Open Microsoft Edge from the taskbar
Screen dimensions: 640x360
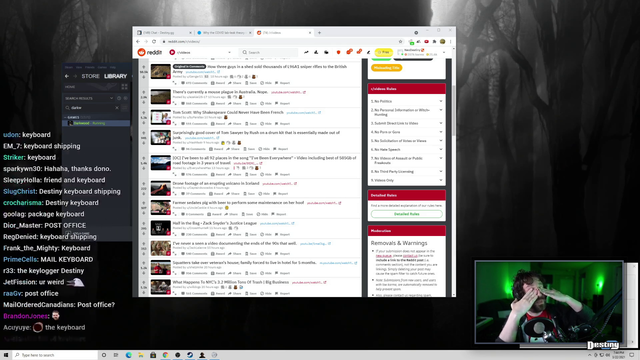129,355
